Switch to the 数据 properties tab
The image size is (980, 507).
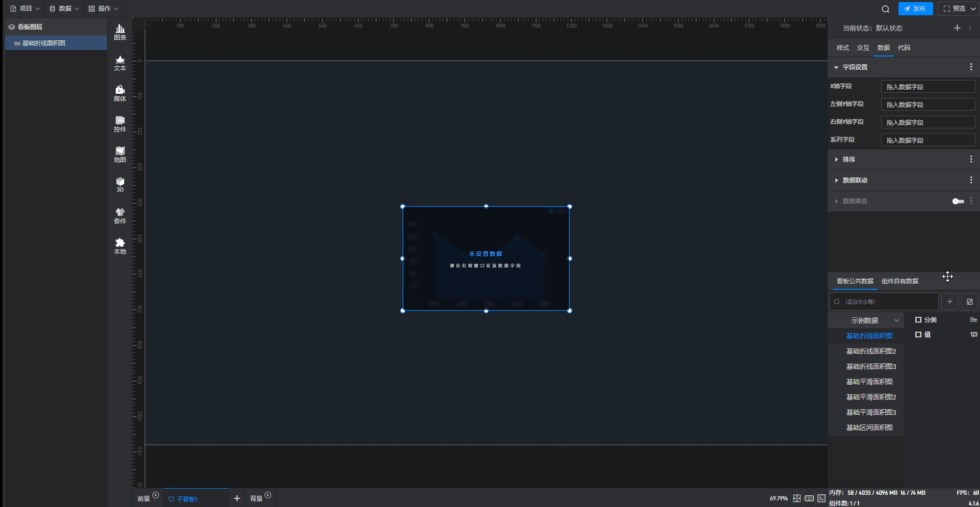click(x=884, y=48)
